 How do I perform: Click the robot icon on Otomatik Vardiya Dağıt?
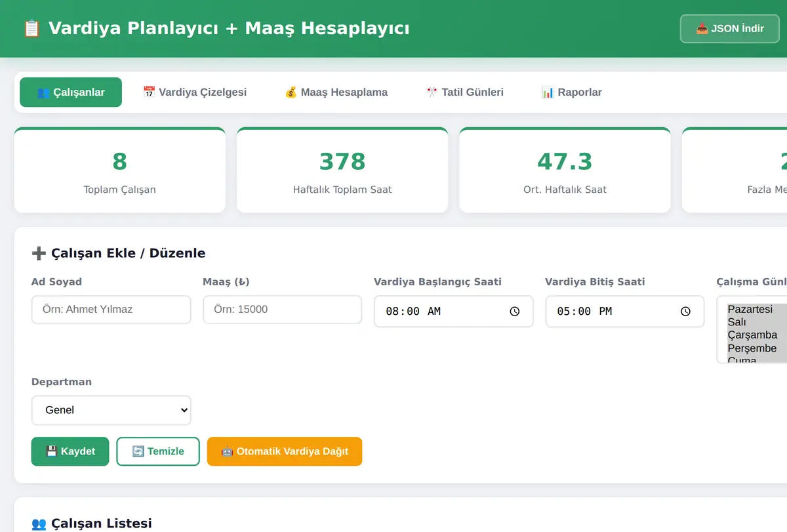click(228, 451)
